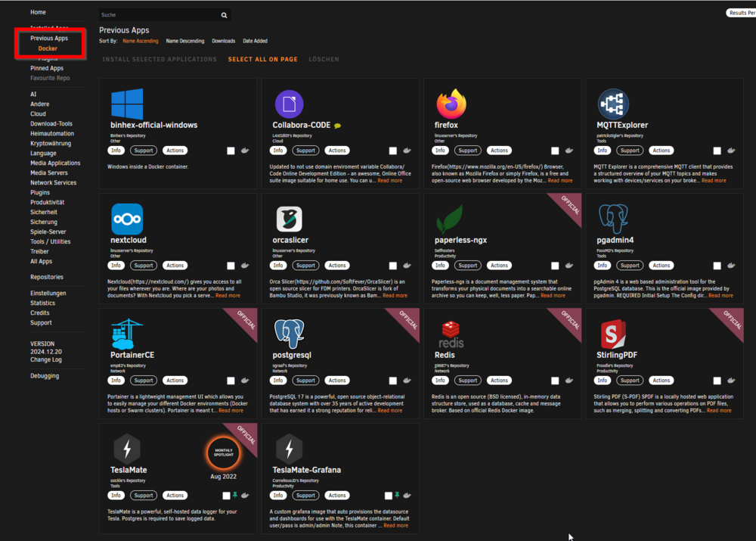Viewport: 756px width, 541px height.
Task: Open Actions dropdown on firefox
Action: point(499,151)
